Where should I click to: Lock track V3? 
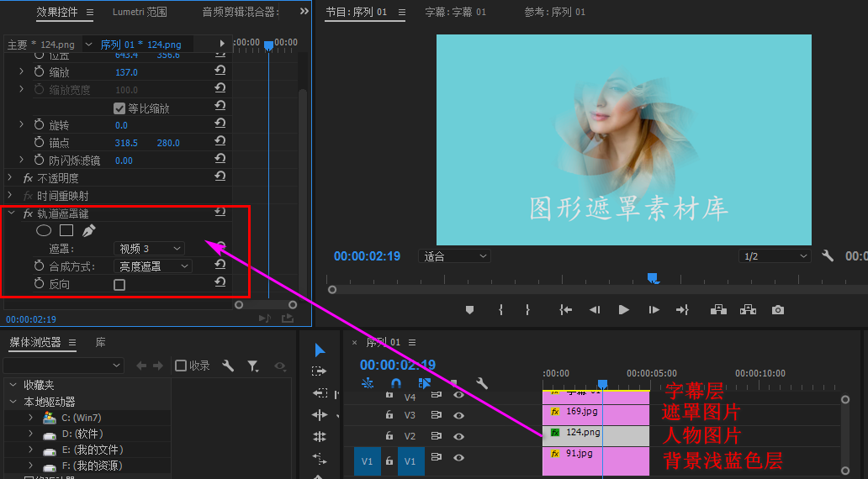389,415
